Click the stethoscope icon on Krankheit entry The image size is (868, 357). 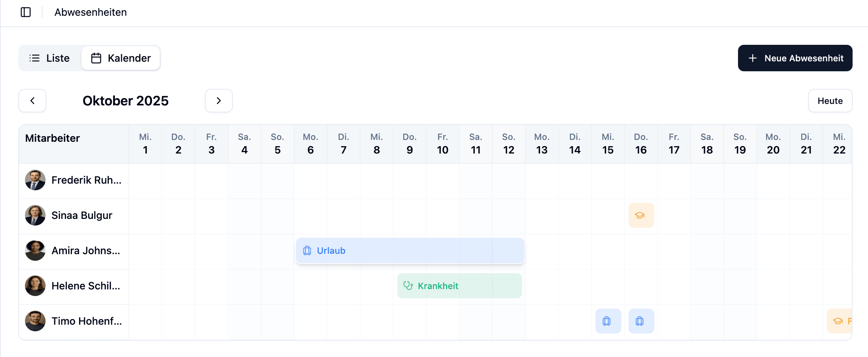point(408,286)
